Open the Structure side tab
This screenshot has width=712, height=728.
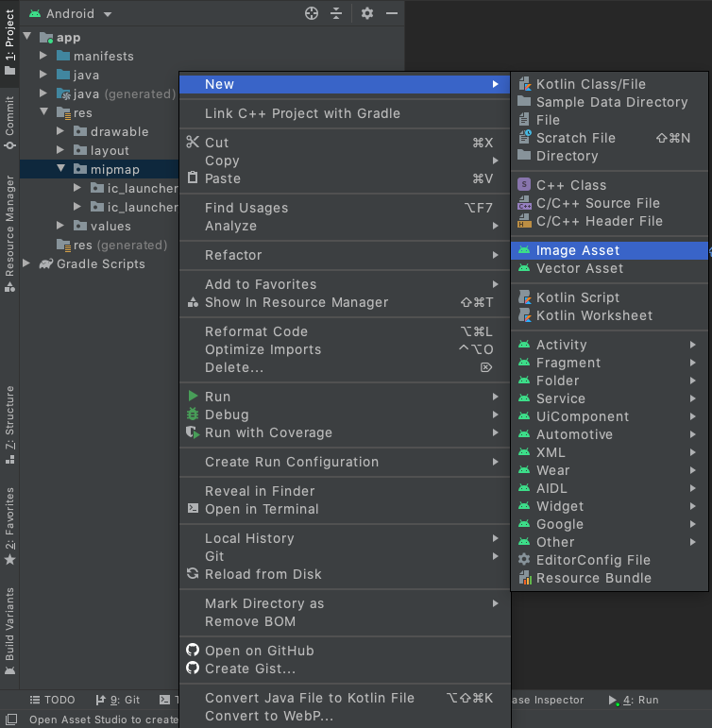pyautogui.click(x=9, y=425)
